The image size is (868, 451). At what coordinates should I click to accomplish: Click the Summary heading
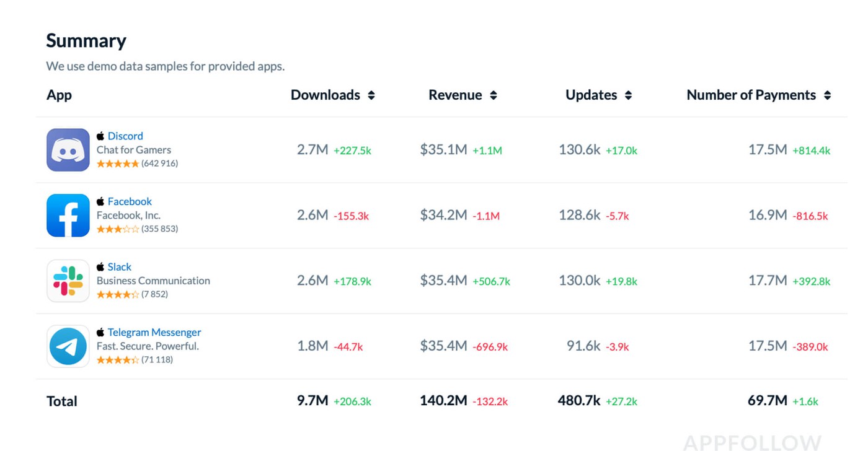(x=86, y=41)
